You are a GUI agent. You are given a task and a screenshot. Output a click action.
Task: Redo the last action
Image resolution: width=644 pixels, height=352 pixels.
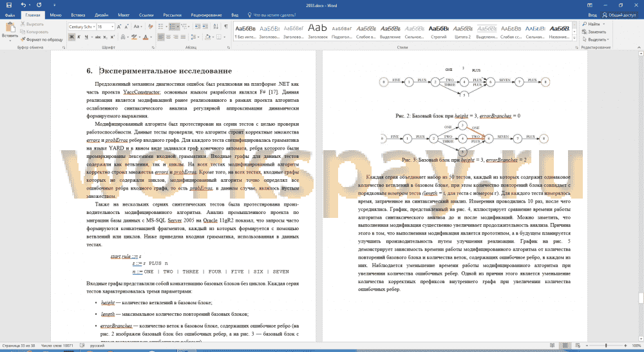click(39, 5)
